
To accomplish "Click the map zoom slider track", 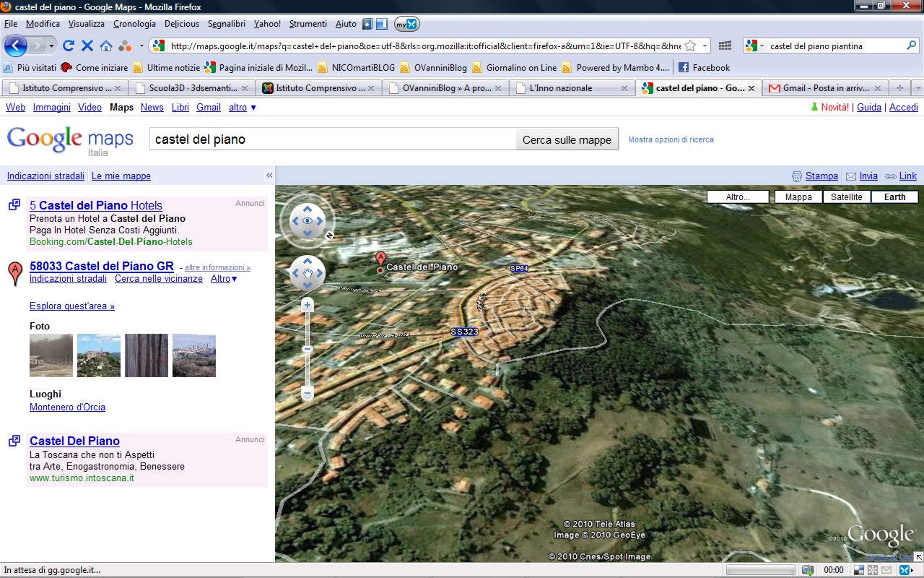I will (x=308, y=350).
